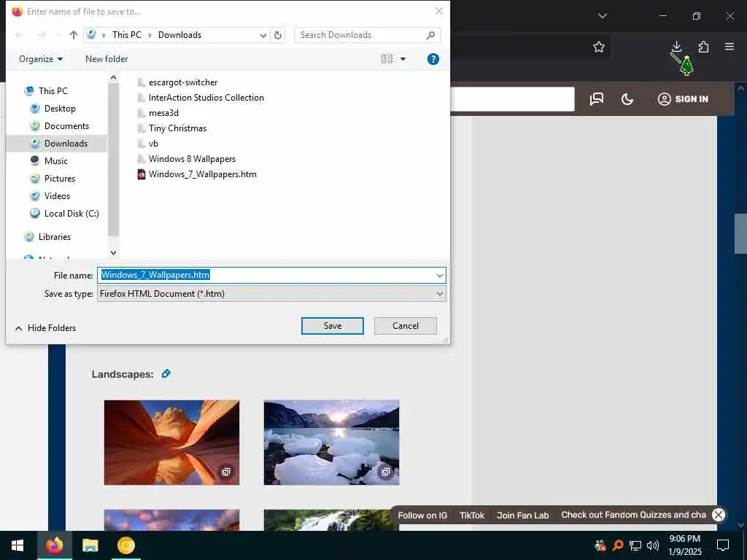Open the Windows Start menu
Screen dimensions: 747x560
click(18, 545)
